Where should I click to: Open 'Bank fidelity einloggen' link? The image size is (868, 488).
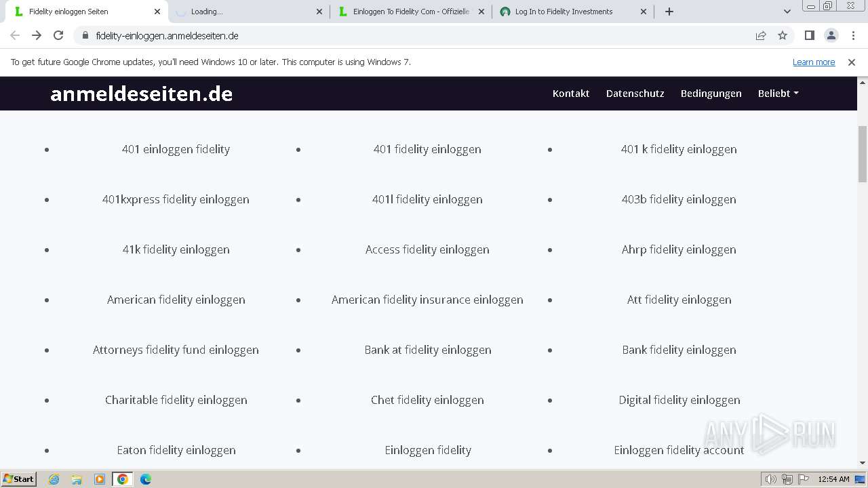pyautogui.click(x=679, y=350)
